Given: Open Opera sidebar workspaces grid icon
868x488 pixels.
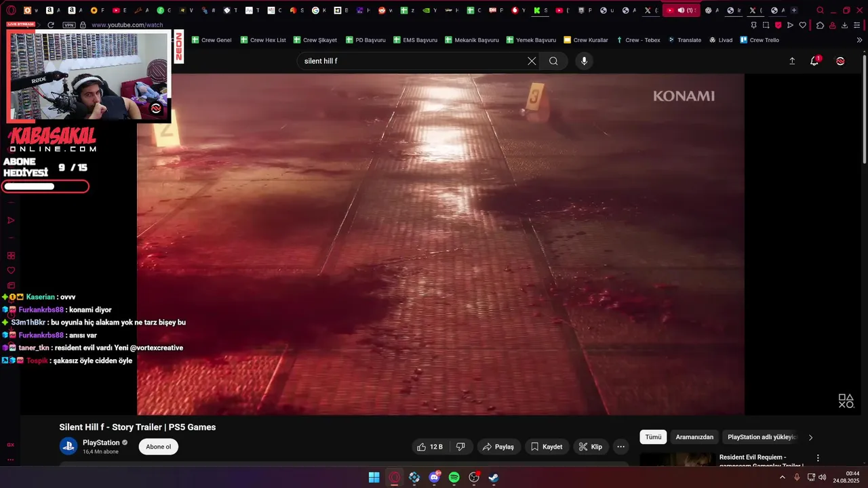Looking at the screenshot, I should click(x=11, y=256).
